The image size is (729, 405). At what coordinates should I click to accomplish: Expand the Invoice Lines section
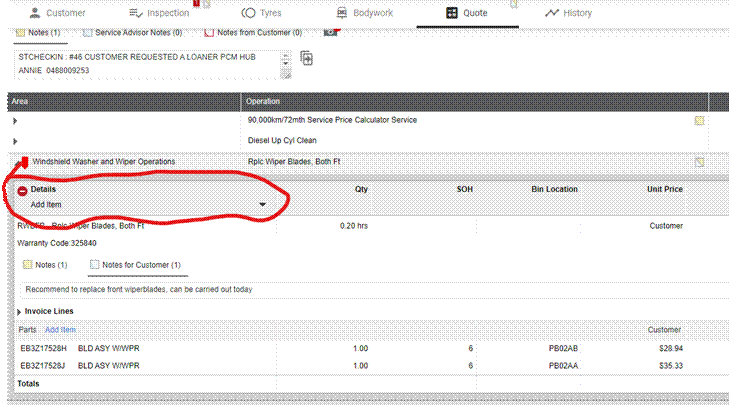[19, 312]
